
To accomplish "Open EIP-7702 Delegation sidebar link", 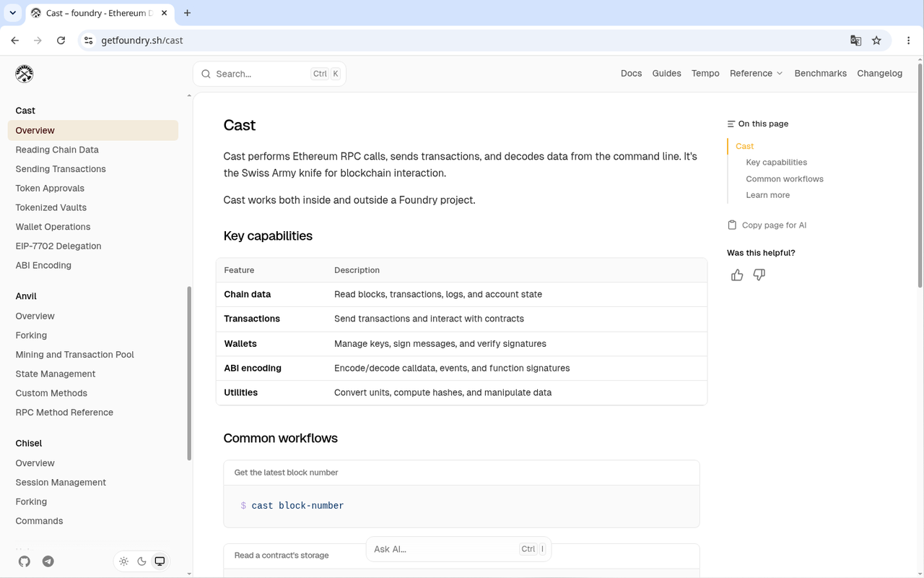I will (58, 246).
